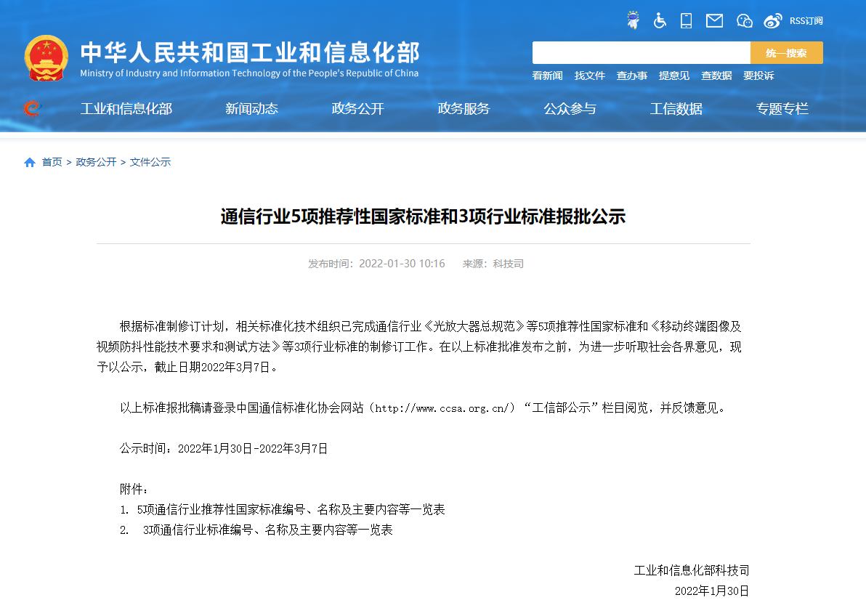Open the wheelchair accessibility icon
The image size is (866, 616).
(660, 20)
